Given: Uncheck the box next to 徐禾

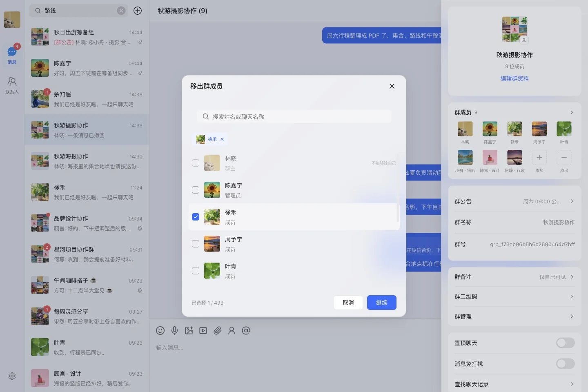Looking at the screenshot, I should 196,217.
